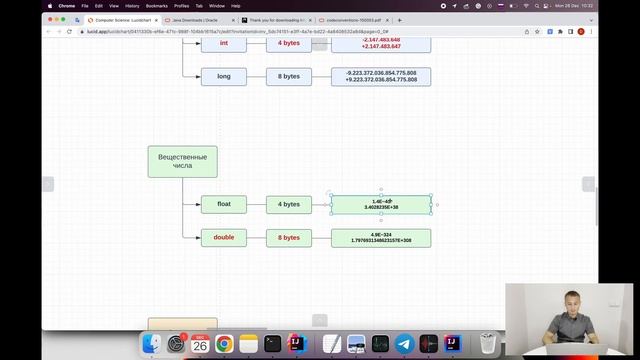Screen dimensions: 640x360
Task: Select 4 bytes box in float row
Action: (289, 204)
